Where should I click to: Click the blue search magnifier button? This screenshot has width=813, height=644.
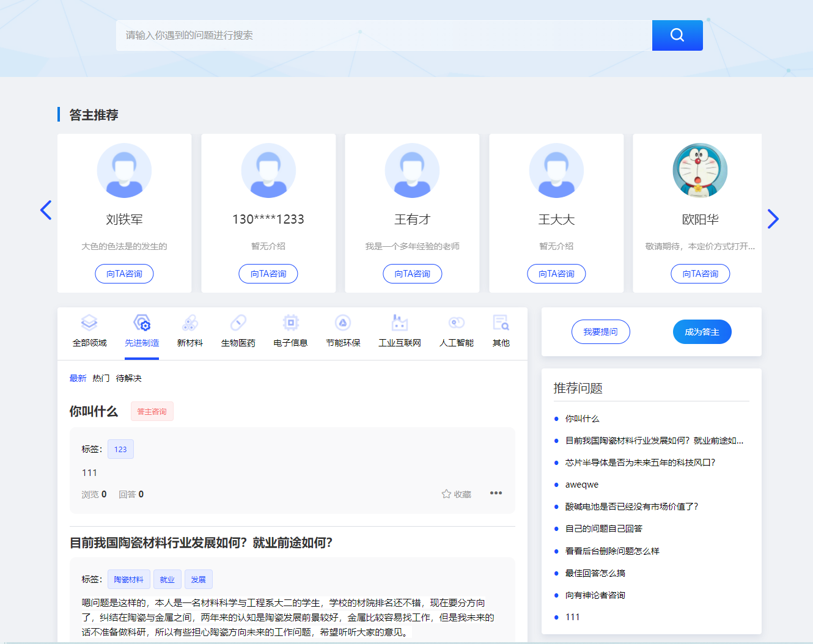click(x=677, y=35)
